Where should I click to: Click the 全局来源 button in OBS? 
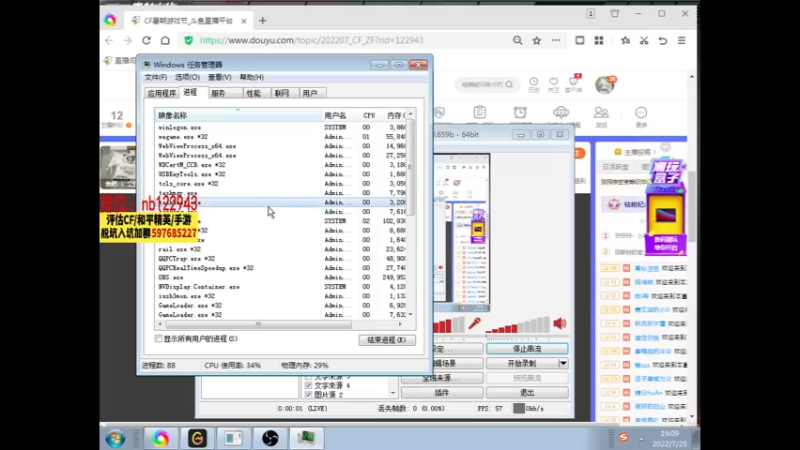(x=442, y=378)
